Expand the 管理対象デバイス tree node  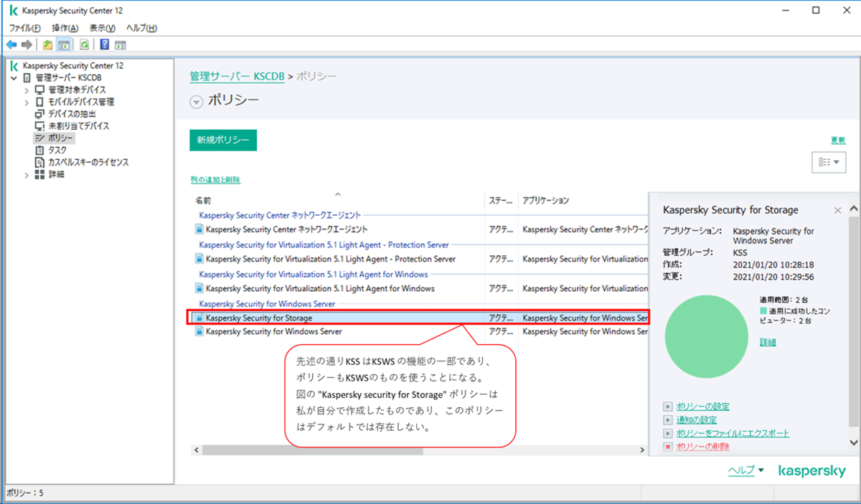27,90
